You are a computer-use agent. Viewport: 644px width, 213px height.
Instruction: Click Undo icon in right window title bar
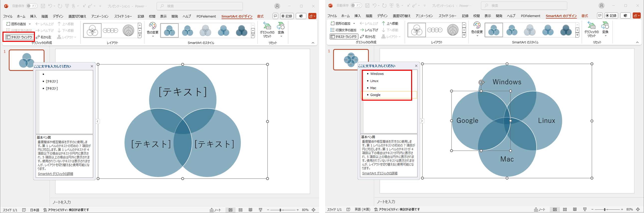pos(374,5)
